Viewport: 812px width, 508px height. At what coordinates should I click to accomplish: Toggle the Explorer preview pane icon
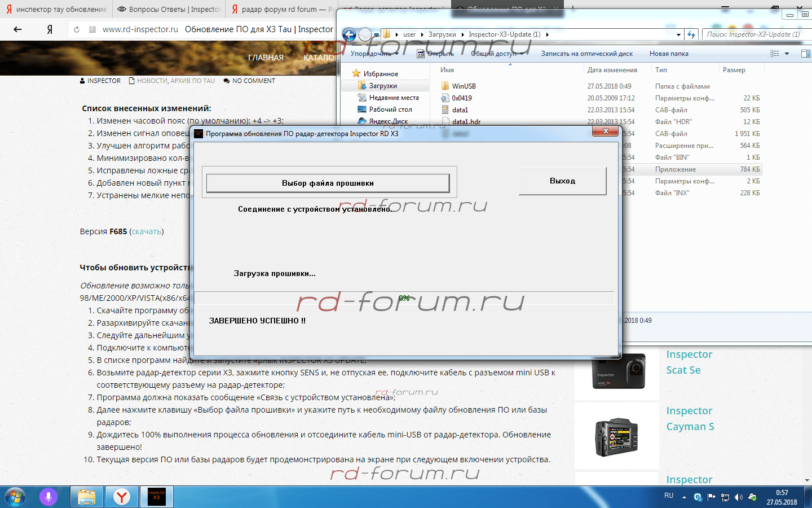coord(805,54)
